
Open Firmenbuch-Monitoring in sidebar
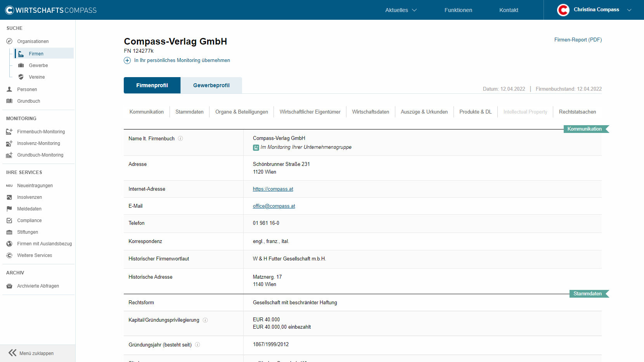41,132
